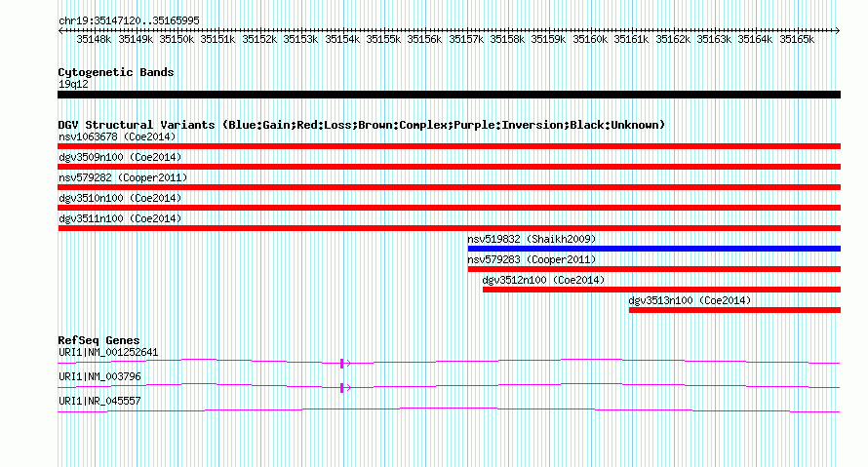Screen dimensions: 868x467
Task: Select the Cytogenetic Bands track title
Action: pos(116,72)
